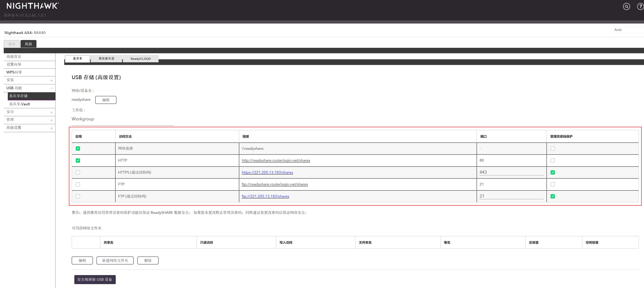Screen dimensions: 644x288
Task: Switch to the 基本 mode tab
Action: (12, 44)
